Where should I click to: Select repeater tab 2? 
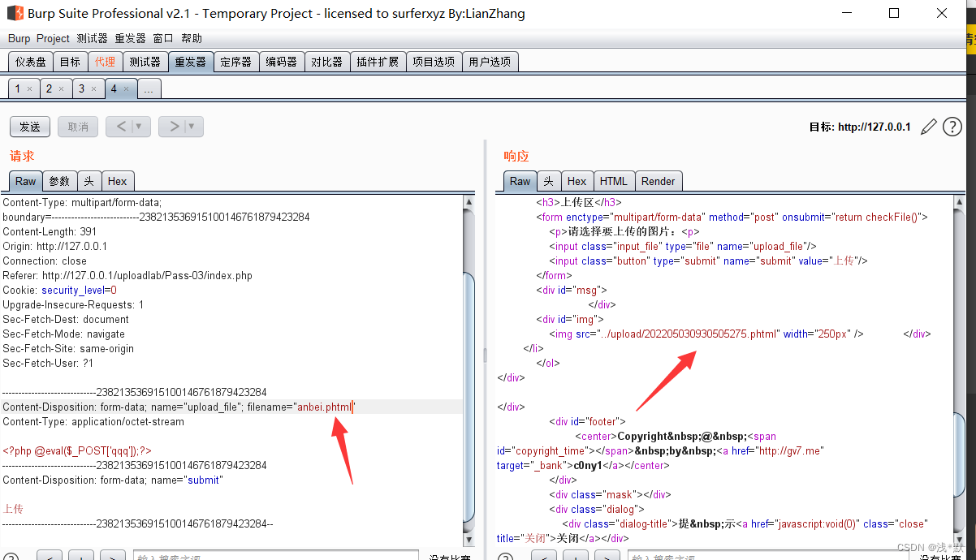click(x=50, y=89)
